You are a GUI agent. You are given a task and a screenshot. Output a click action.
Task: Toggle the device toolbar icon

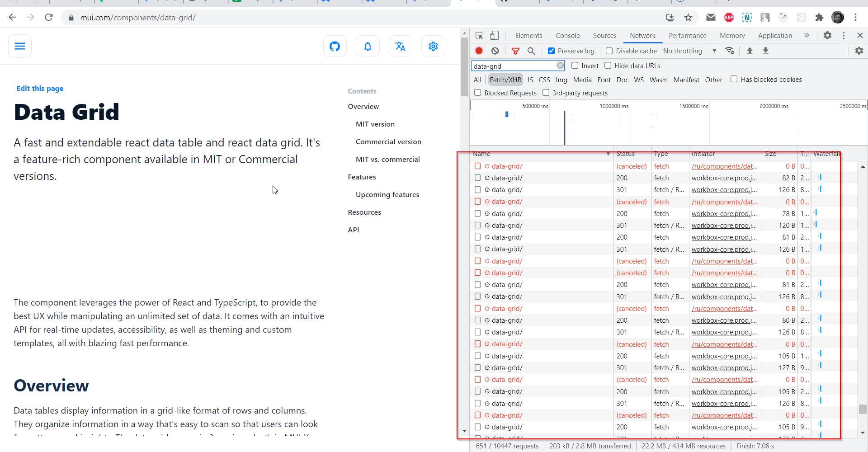click(x=494, y=35)
